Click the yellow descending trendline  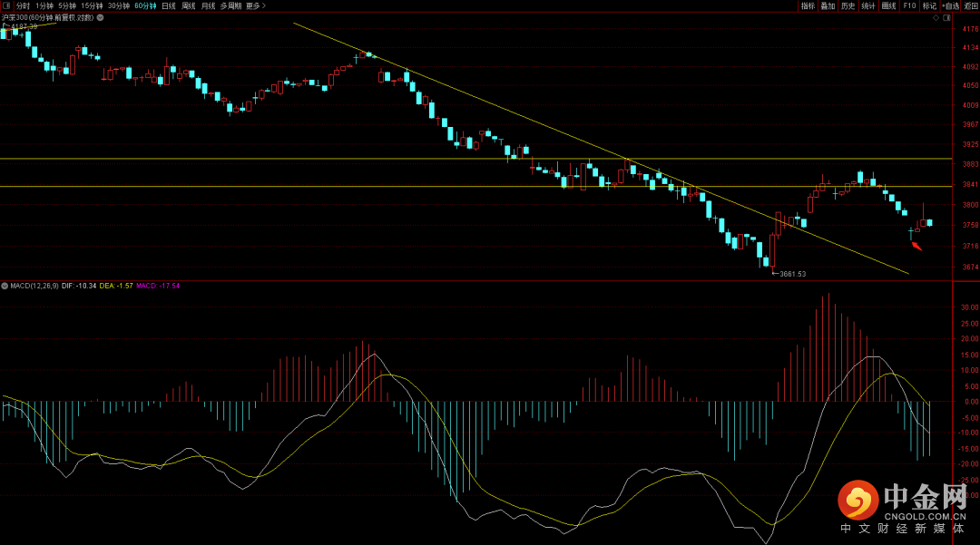(544, 124)
